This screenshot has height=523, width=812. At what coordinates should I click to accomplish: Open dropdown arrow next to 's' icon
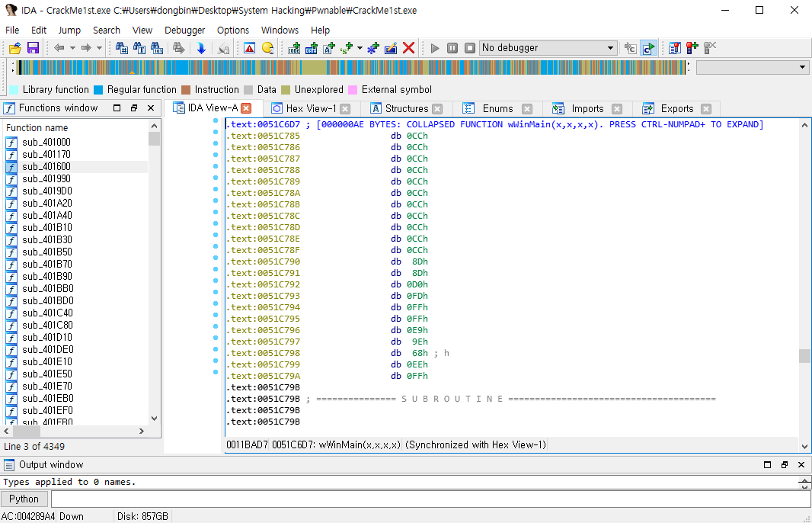click(360, 48)
